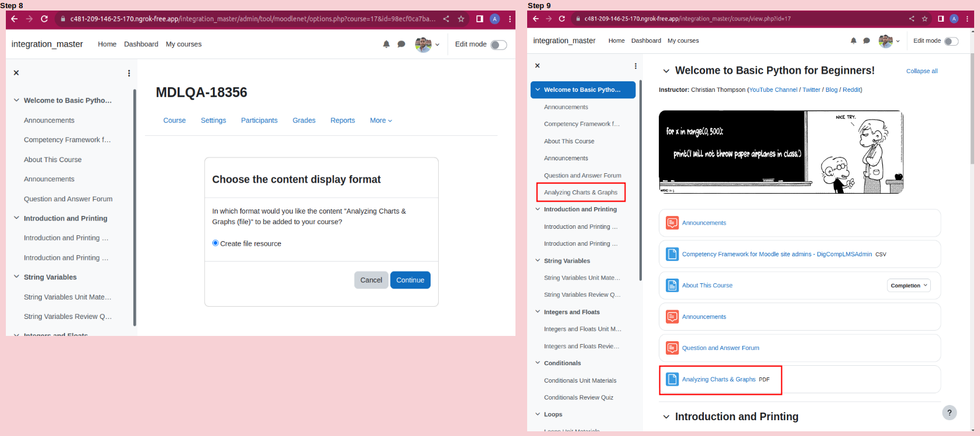Open Chrome profile icon in Step 9
980x436 pixels.
[x=954, y=19]
